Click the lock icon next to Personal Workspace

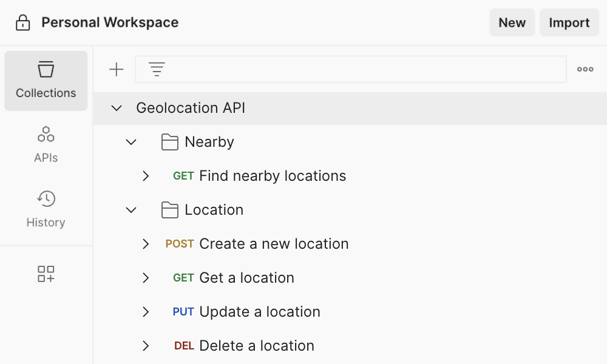point(22,22)
